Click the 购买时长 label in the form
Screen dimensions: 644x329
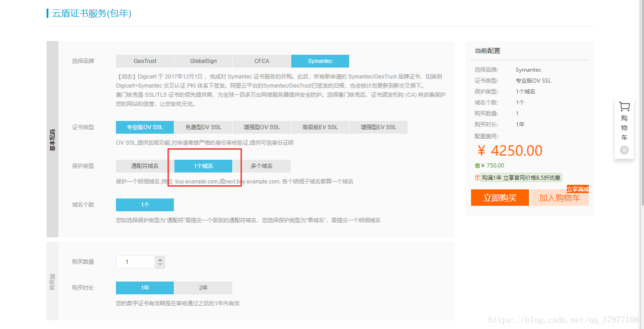[83, 288]
